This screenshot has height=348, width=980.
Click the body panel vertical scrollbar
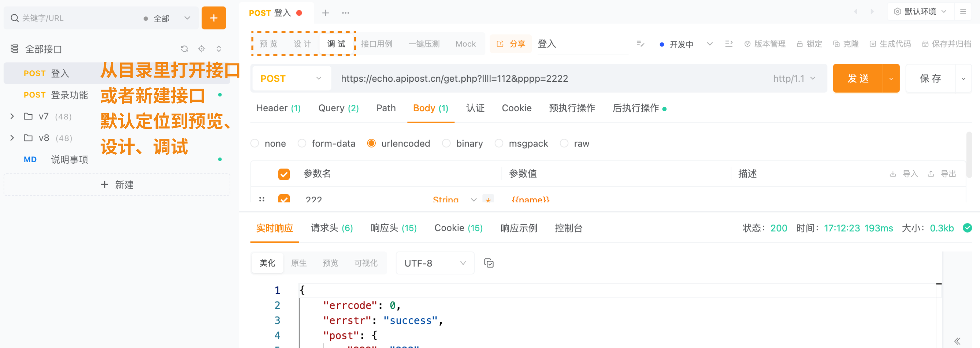point(968,154)
